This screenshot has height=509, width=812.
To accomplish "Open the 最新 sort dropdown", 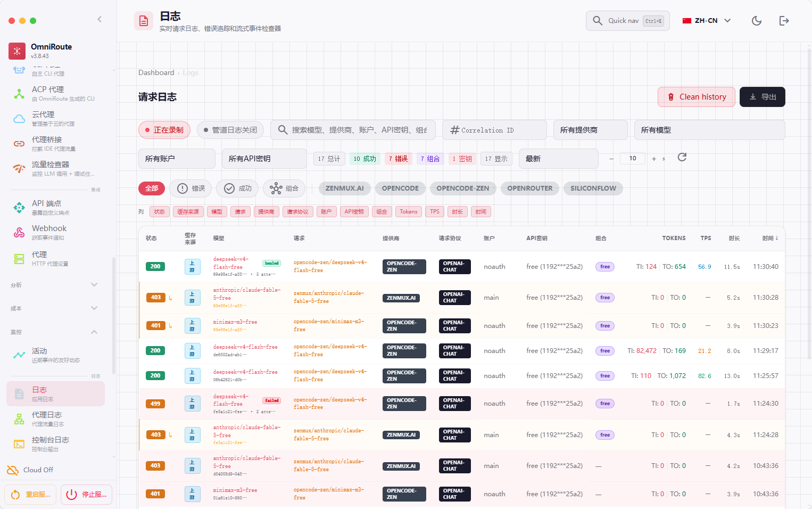I will (558, 159).
